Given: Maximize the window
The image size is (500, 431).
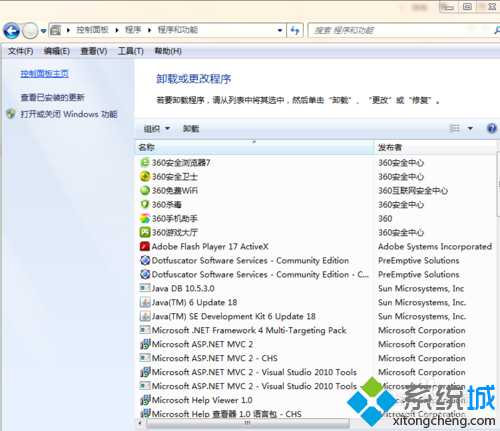Looking at the screenshot, I should coord(468,7).
